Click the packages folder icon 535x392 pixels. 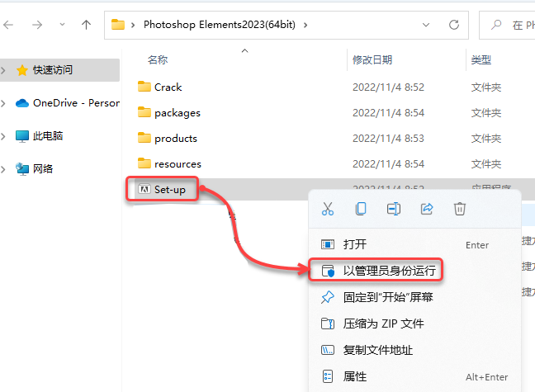click(x=144, y=112)
